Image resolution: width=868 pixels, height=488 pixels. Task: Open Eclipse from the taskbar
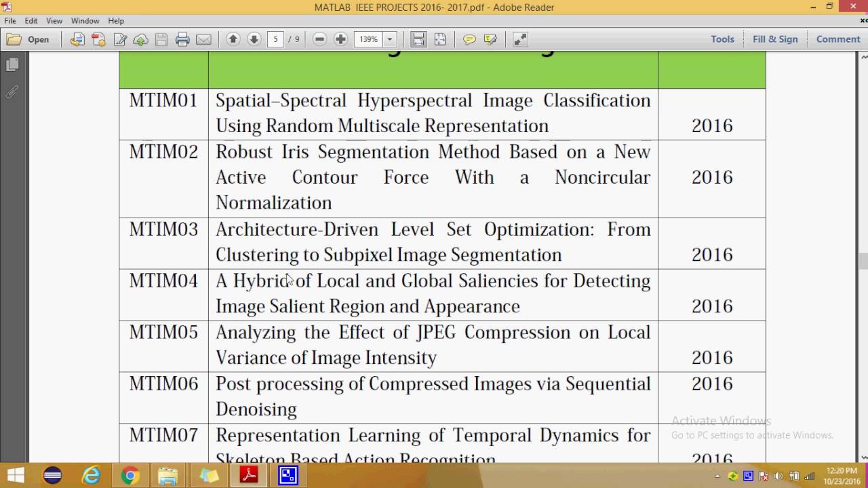point(52,476)
